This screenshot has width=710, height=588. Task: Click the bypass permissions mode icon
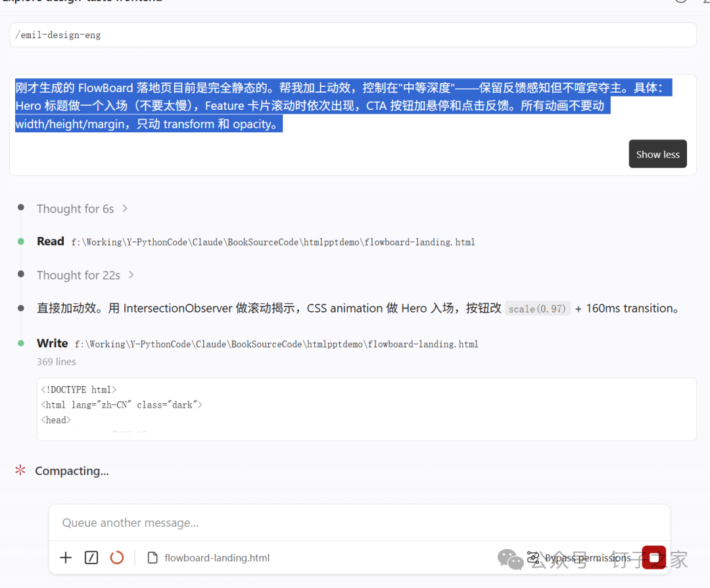533,558
